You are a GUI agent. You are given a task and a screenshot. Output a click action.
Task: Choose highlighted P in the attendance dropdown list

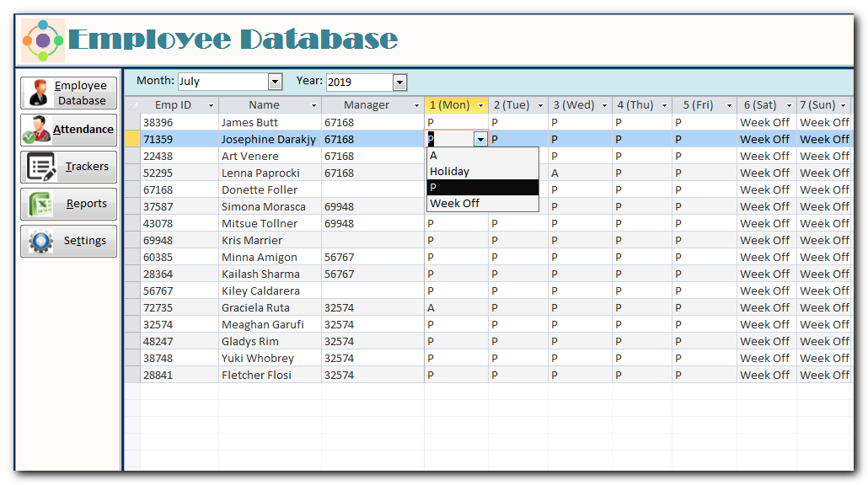(x=483, y=188)
